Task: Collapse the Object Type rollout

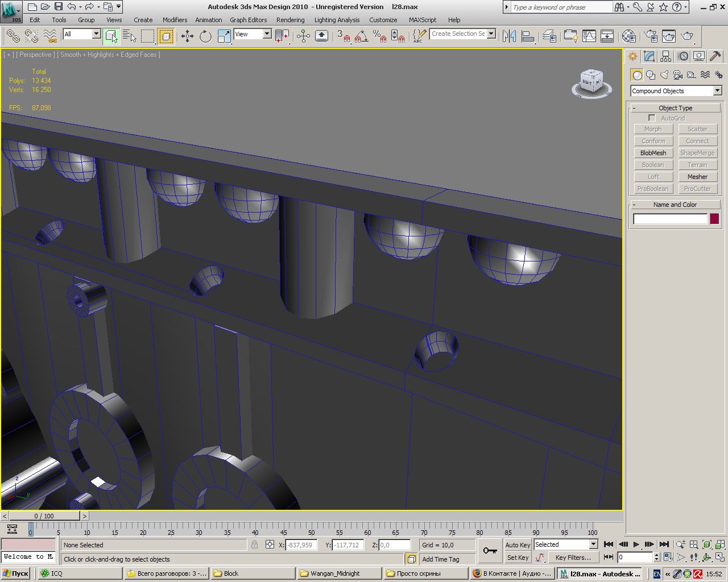Action: pos(675,108)
